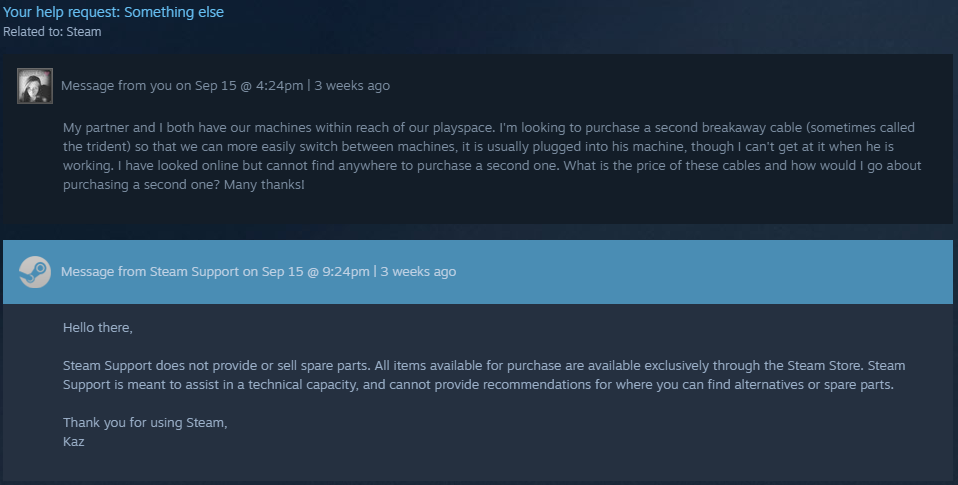
Task: Click the word 'trident' in your message
Action: (x=103, y=147)
